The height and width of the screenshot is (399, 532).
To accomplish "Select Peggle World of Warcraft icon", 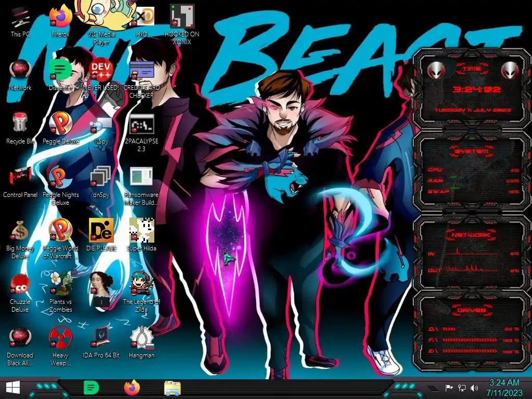I will tap(60, 240).
